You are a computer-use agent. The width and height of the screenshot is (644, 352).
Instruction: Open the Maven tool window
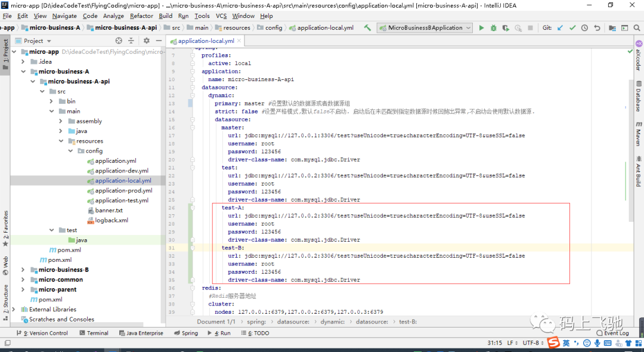pos(639,134)
